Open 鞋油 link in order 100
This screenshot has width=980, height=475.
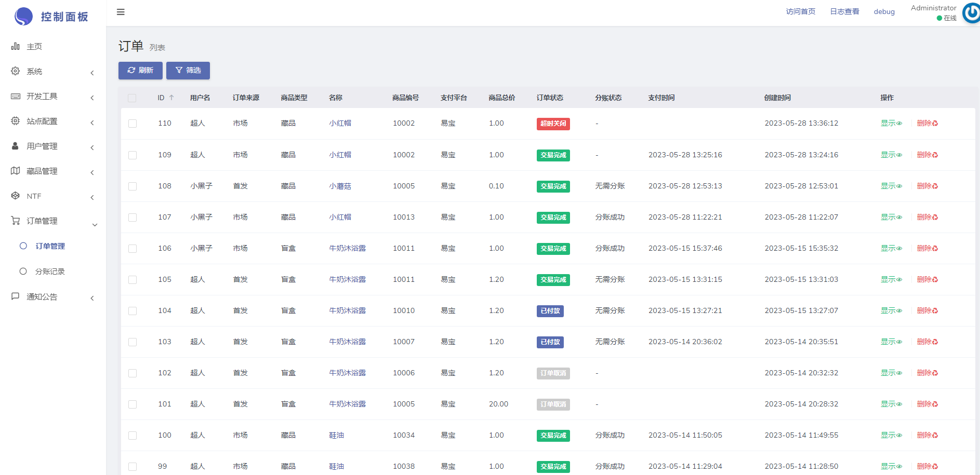[336, 435]
